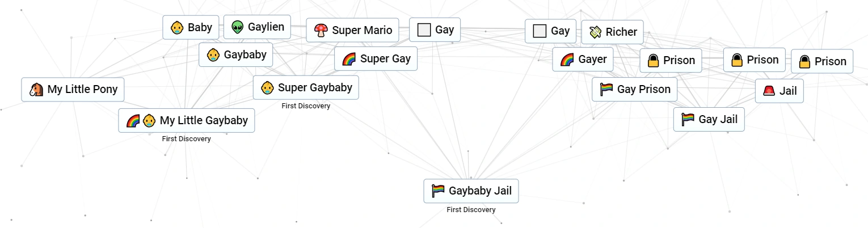Click the money icon on Richer
Screen dimensions: 868x228
[595, 32]
